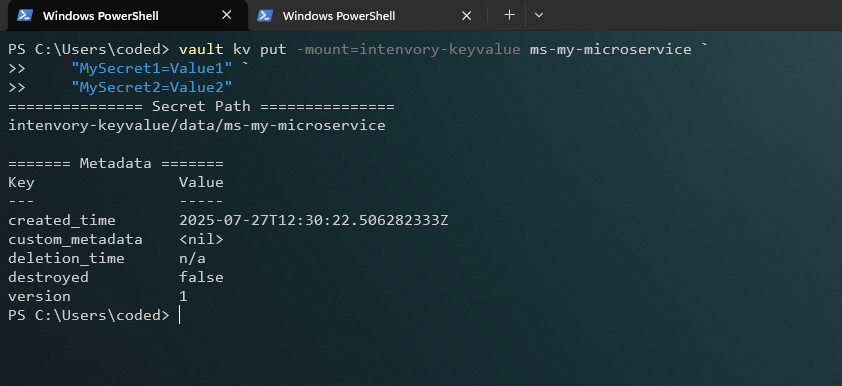
Task: Click the created_time key
Action: (x=62, y=220)
